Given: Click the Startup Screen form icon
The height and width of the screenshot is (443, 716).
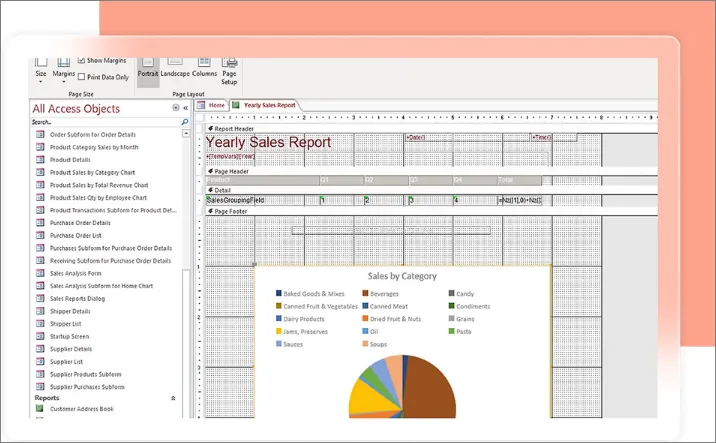Looking at the screenshot, I should coord(40,336).
